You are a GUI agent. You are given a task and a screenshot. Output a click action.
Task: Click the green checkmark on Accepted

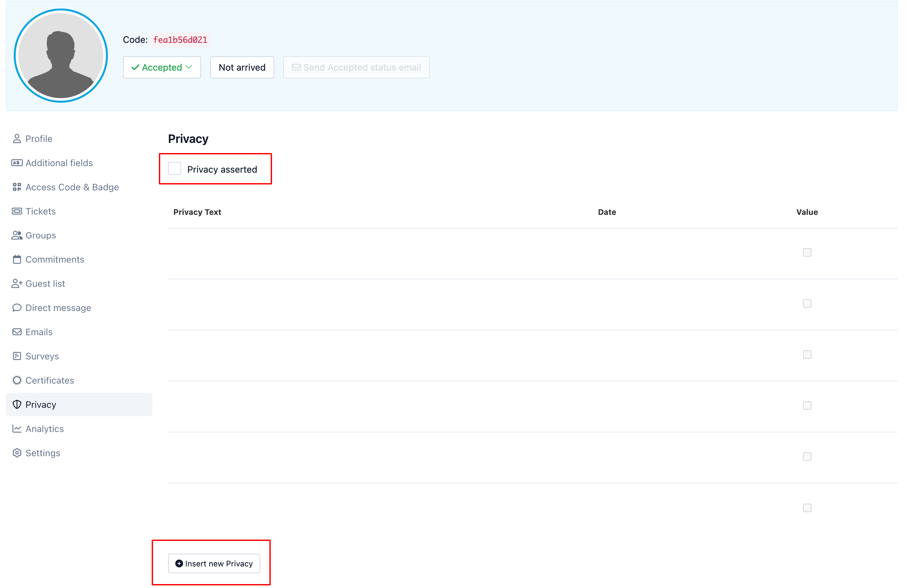coord(135,67)
